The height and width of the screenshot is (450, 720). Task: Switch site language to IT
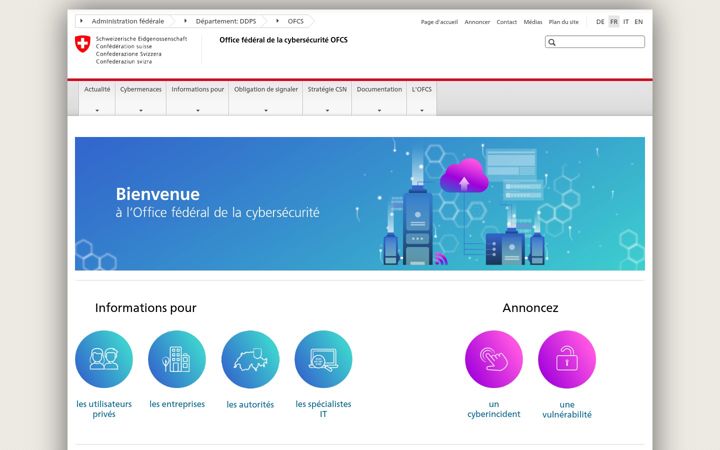pos(626,22)
